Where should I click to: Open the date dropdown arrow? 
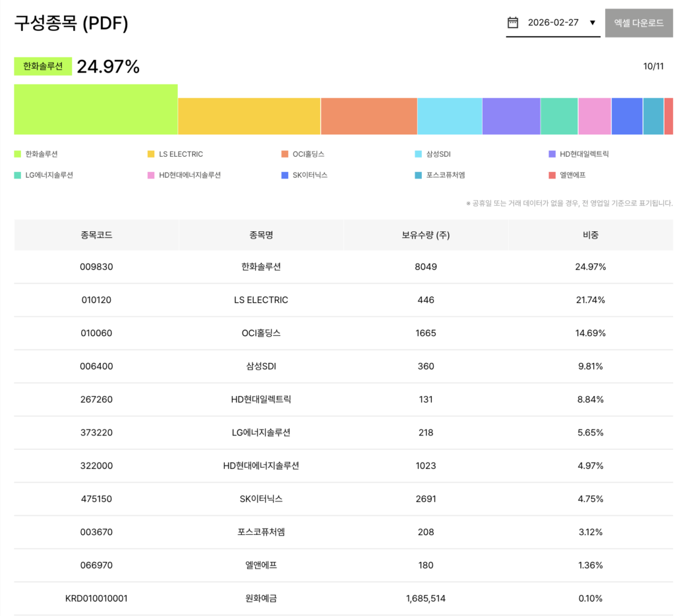click(592, 22)
